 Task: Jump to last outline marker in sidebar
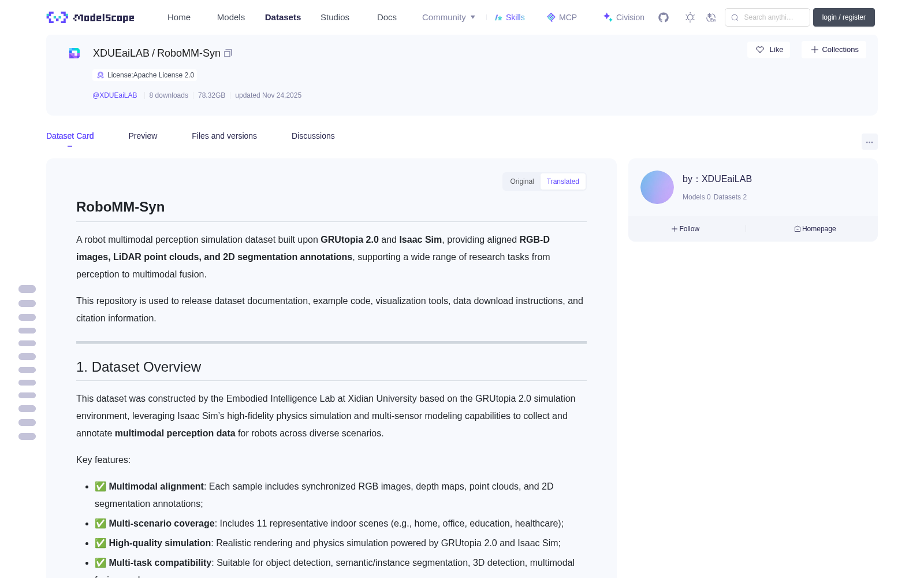[27, 436]
